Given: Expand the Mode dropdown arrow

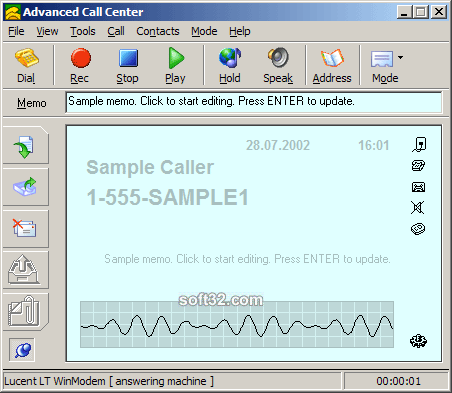Looking at the screenshot, I should click(400, 57).
